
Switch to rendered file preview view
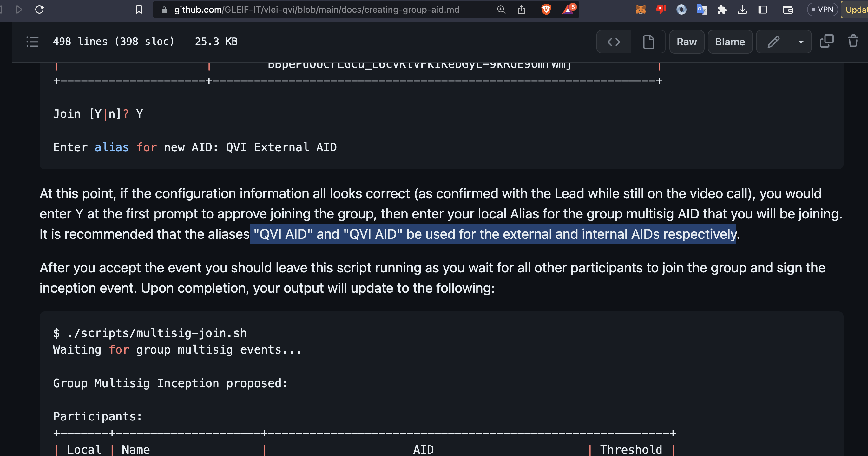(648, 42)
